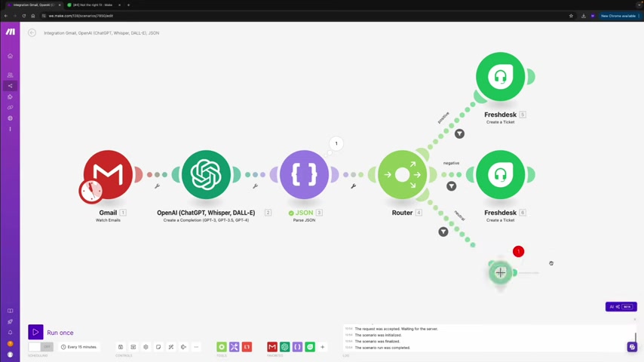This screenshot has width=644, height=362.
Task: Click the plus circle to add a module
Action: click(500, 272)
